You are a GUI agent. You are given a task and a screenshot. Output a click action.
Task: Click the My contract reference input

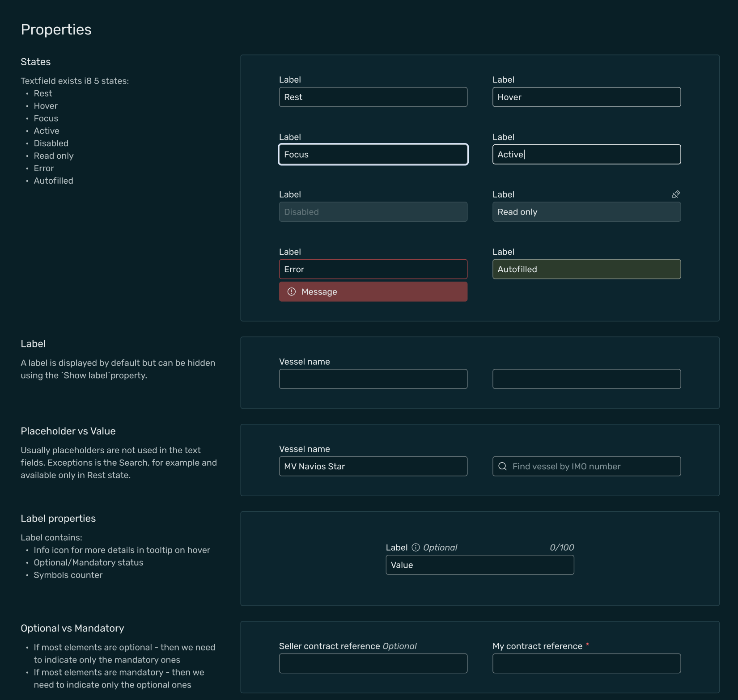point(586,663)
